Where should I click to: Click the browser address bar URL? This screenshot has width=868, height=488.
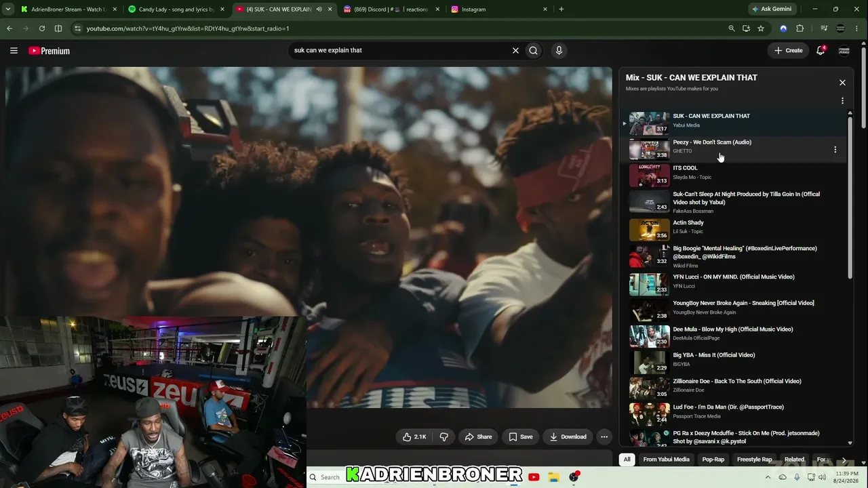(x=188, y=28)
